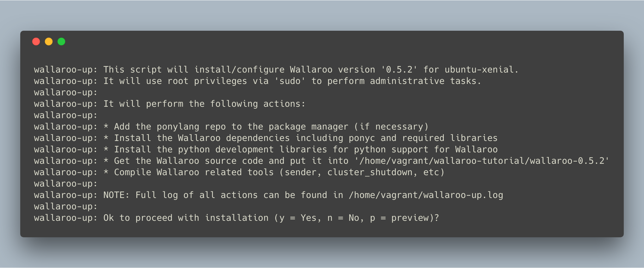
Task: Click the yellow minimize window button
Action: pyautogui.click(x=49, y=41)
